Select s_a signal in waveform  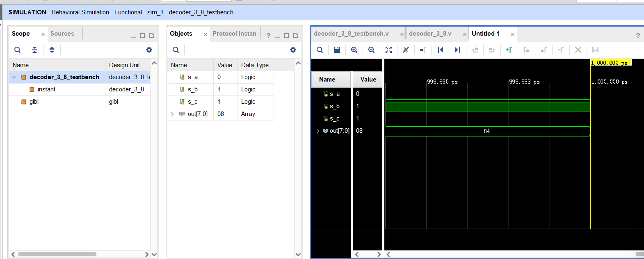334,94
